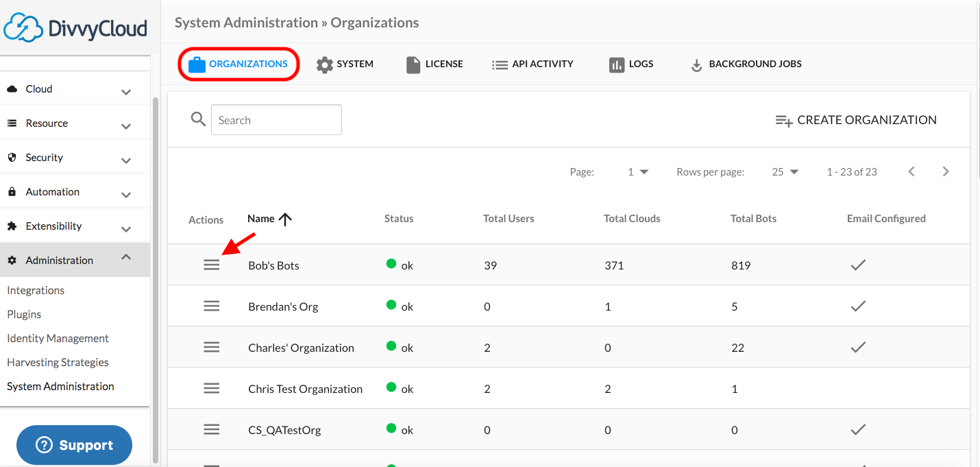Open the Support button
The height and width of the screenshot is (467, 980).
pos(74,445)
